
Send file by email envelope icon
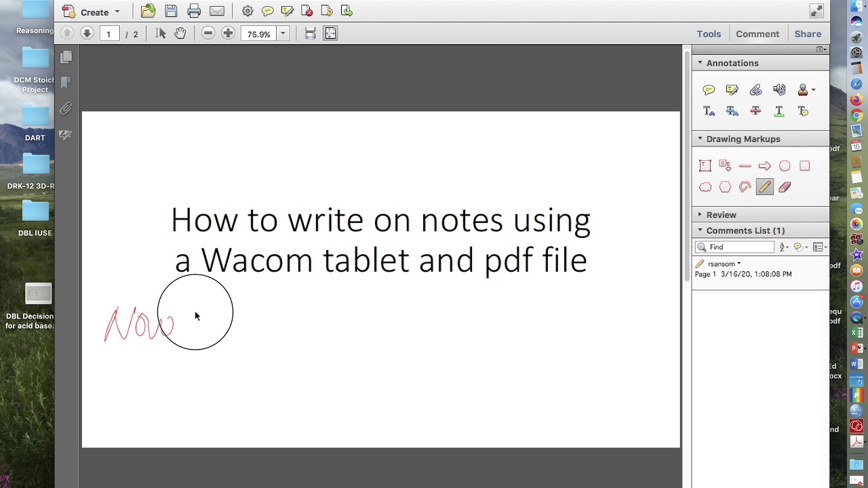(217, 11)
